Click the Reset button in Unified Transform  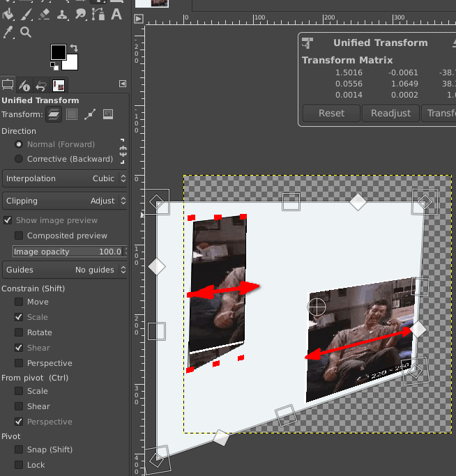coord(331,114)
